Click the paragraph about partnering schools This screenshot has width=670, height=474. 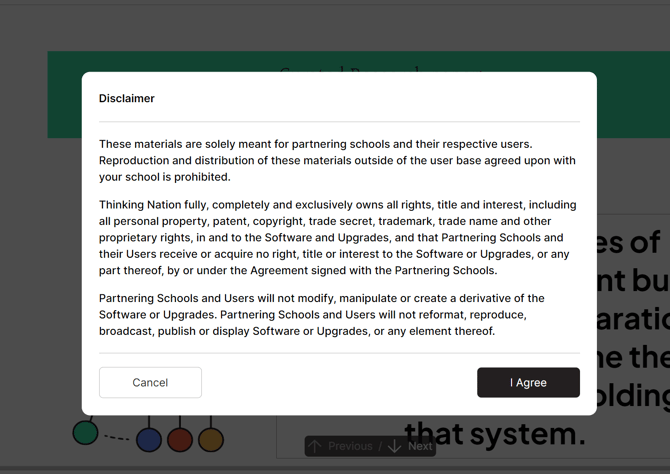tap(337, 160)
